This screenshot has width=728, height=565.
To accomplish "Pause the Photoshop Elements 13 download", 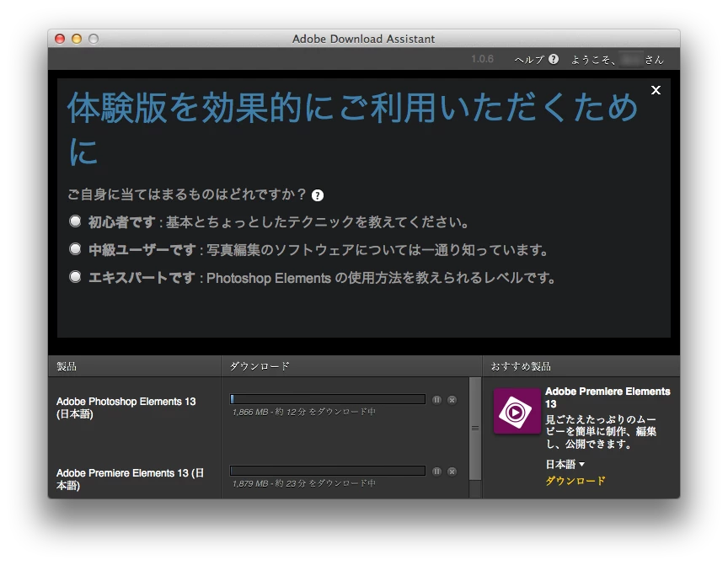I will tap(437, 400).
